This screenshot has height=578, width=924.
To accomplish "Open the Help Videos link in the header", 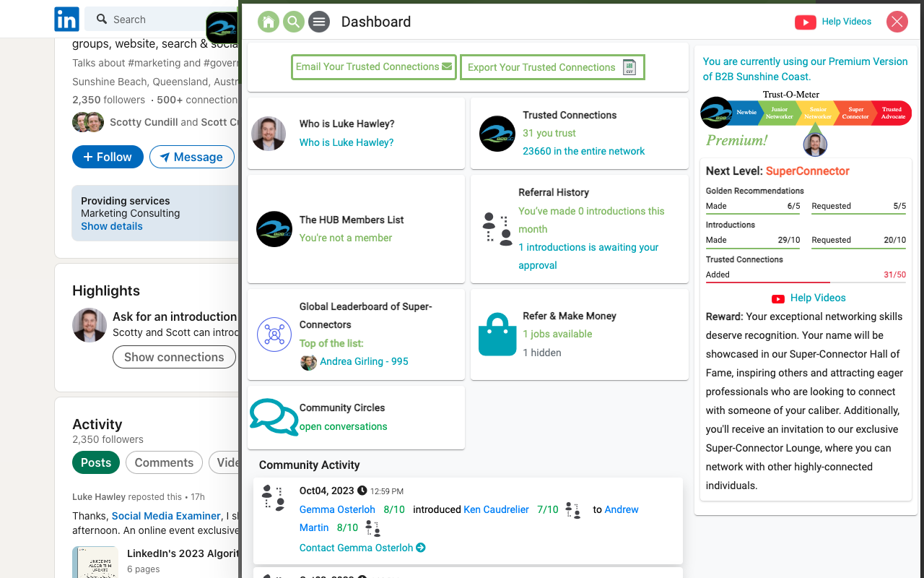I will pyautogui.click(x=847, y=22).
